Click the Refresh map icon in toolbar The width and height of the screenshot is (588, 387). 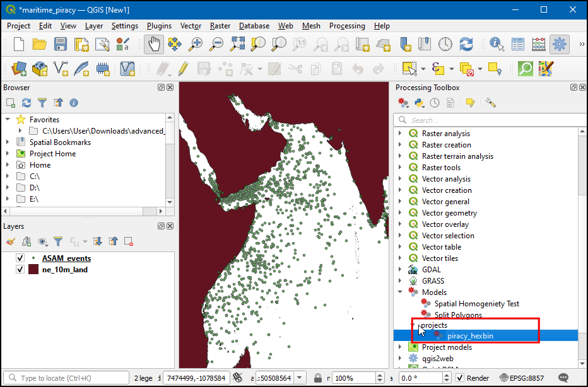(x=466, y=45)
